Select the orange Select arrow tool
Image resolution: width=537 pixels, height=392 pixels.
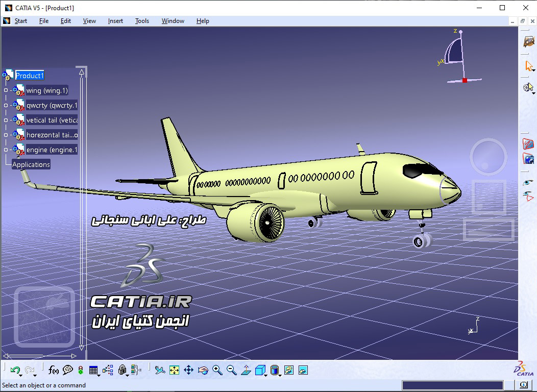click(x=528, y=66)
